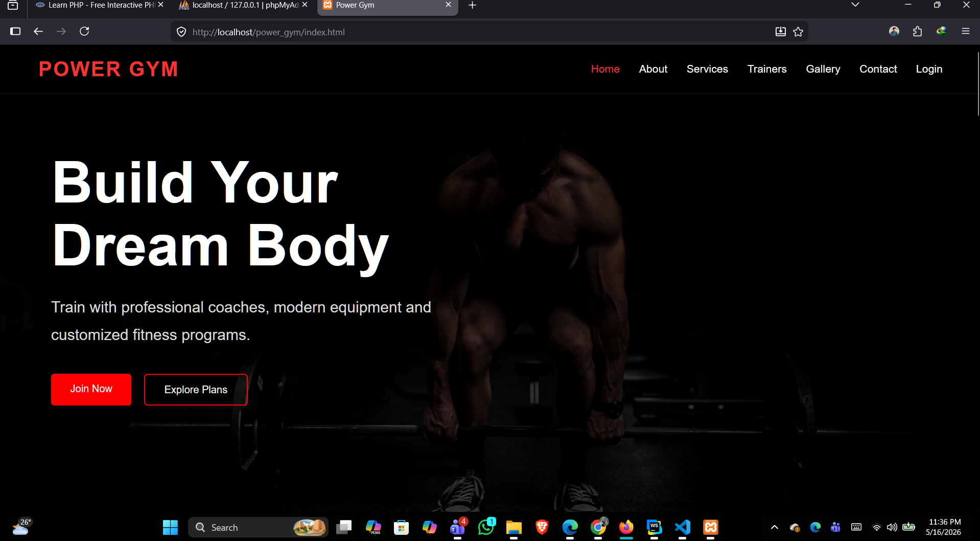980x541 pixels.
Task: Click the red Join Now button
Action: pyautogui.click(x=91, y=389)
